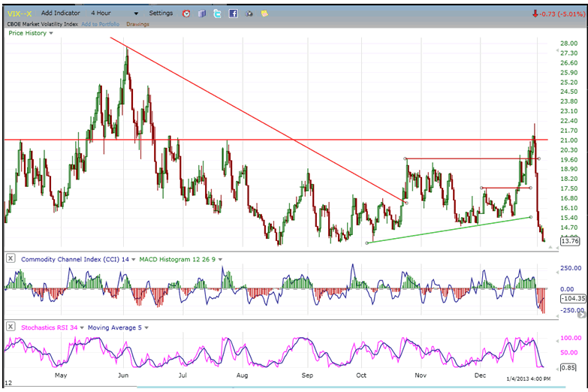Open the Settings menu
Screen dimensions: 588x392
(x=160, y=14)
